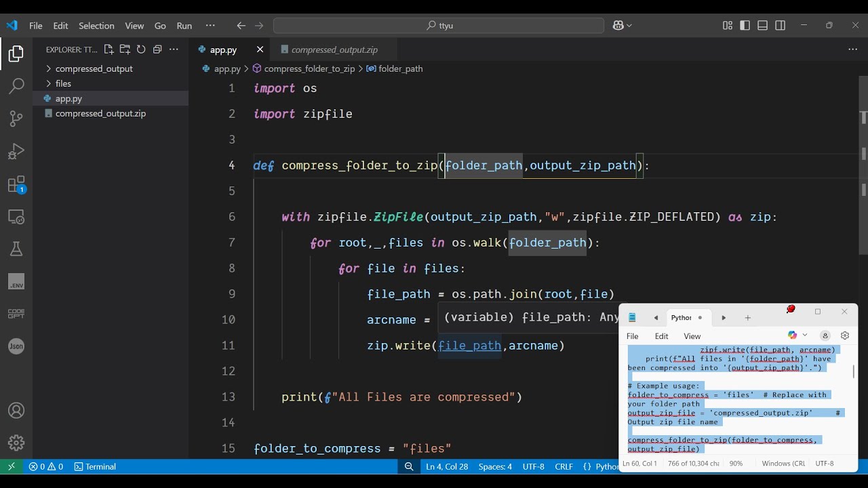This screenshot has height=488, width=868.
Task: Open the Remote Explorer view
Action: (x=16, y=217)
